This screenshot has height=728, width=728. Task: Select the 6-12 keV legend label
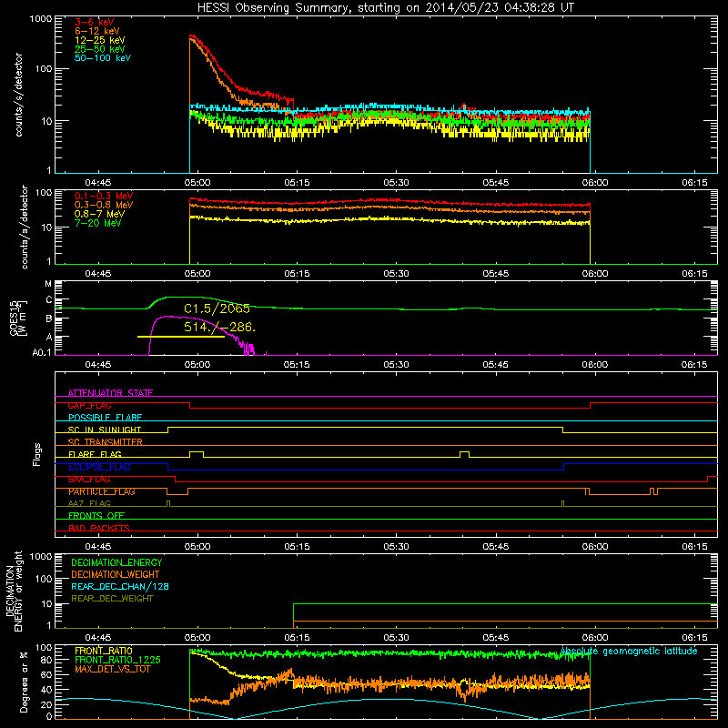pyautogui.click(x=97, y=31)
